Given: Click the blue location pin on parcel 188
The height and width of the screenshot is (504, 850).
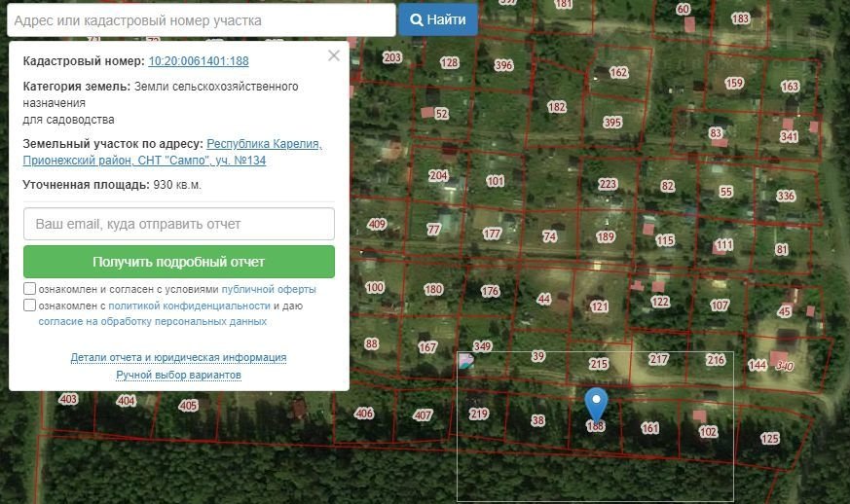Looking at the screenshot, I should (596, 403).
